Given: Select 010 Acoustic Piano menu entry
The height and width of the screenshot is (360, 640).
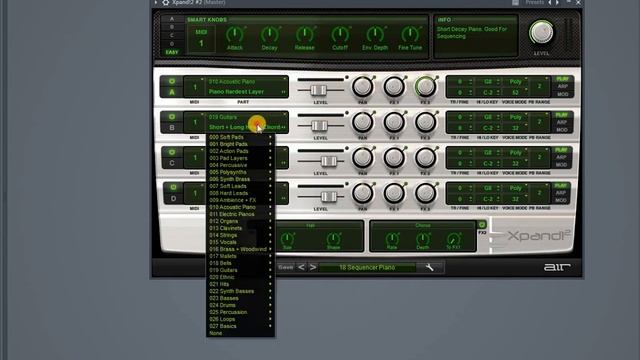Looking at the screenshot, I should tap(240, 207).
